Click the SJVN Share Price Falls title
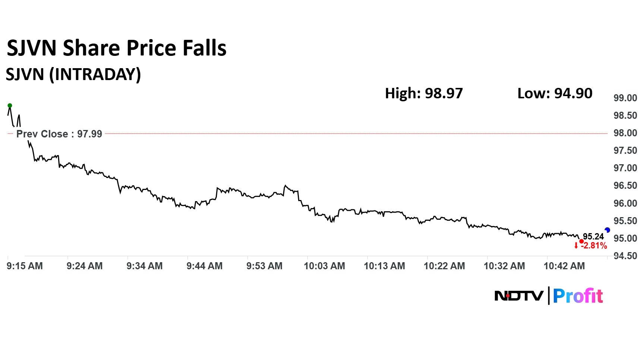 (x=117, y=48)
